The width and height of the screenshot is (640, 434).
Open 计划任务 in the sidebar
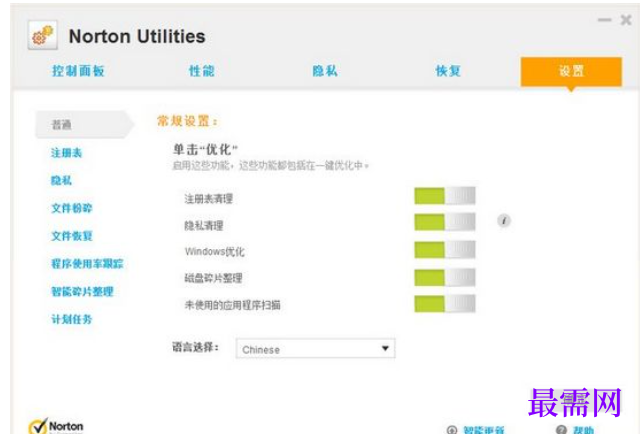[x=71, y=319]
